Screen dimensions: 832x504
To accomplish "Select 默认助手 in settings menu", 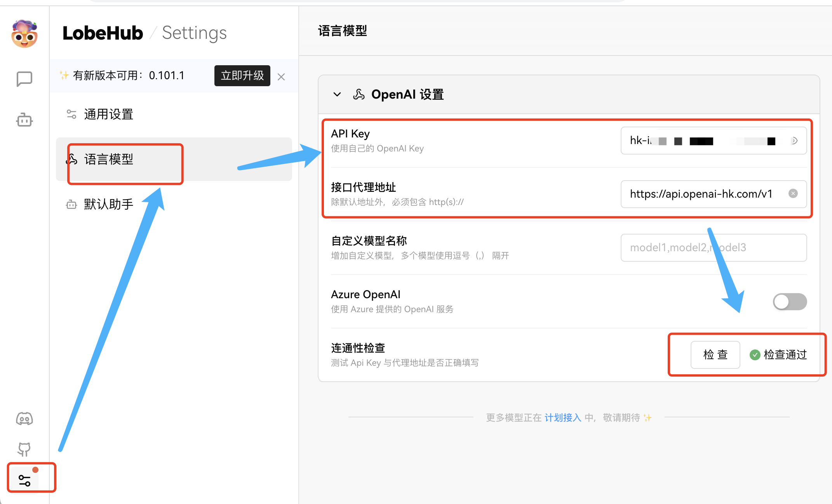I will [109, 204].
